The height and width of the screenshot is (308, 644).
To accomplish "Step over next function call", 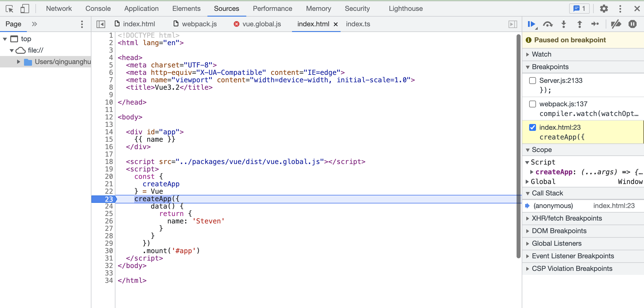I will click(548, 24).
